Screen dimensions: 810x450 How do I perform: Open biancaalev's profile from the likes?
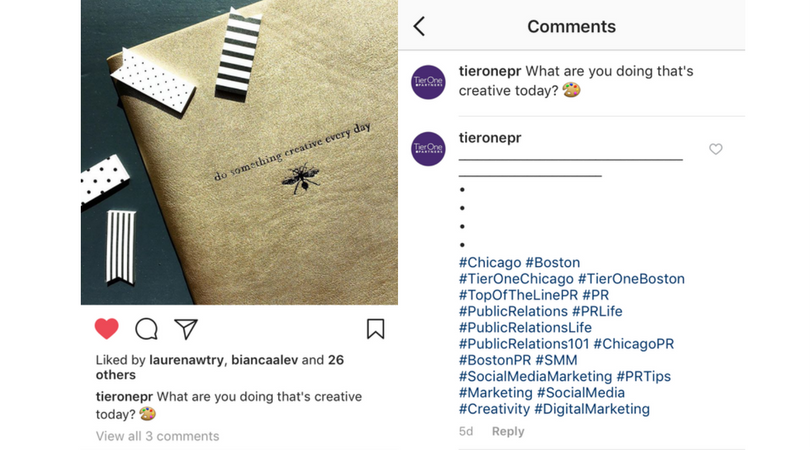pos(261,360)
